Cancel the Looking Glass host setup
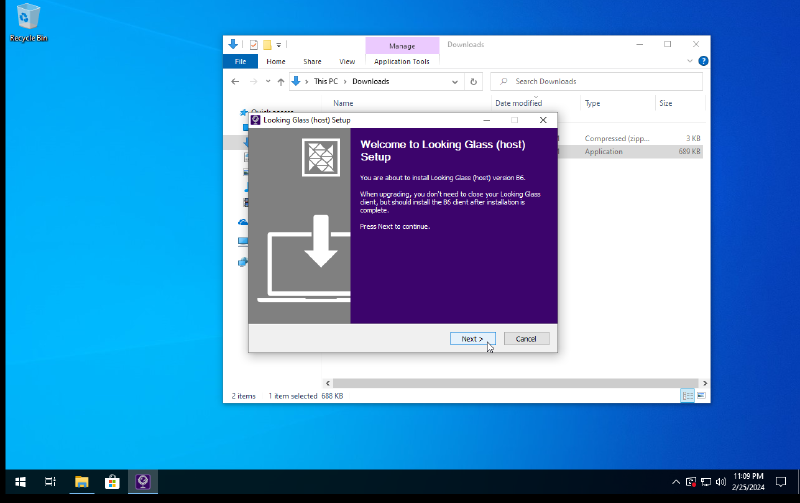The image size is (800, 503). (527, 339)
